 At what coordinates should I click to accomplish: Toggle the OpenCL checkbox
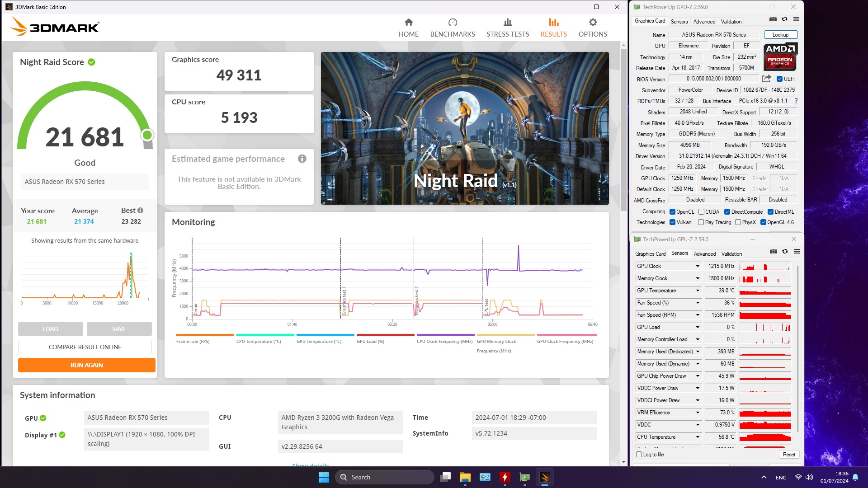pos(672,211)
